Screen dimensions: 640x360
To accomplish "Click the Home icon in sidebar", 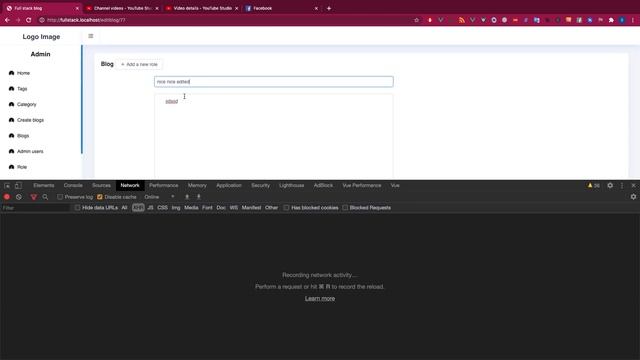I will 11,73.
